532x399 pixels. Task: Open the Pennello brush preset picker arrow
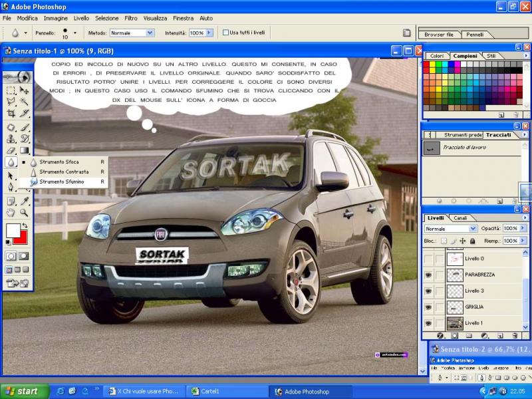(x=75, y=33)
